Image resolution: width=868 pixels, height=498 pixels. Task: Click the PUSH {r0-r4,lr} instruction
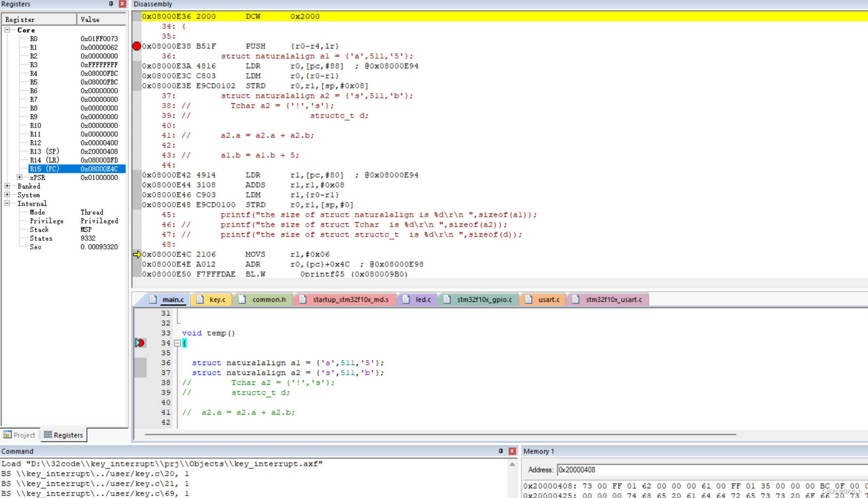click(x=292, y=46)
